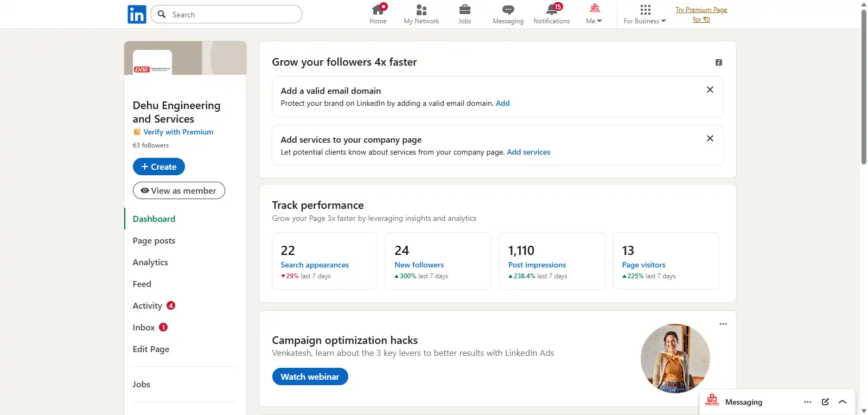Click the Messaging overlay avatar
This screenshot has height=415, width=868.
point(712,400)
